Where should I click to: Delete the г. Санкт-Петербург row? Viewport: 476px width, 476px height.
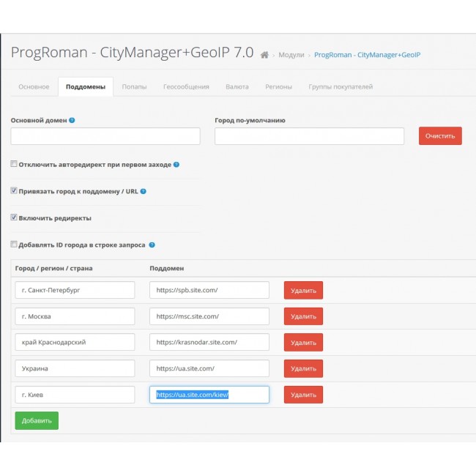pos(303,290)
